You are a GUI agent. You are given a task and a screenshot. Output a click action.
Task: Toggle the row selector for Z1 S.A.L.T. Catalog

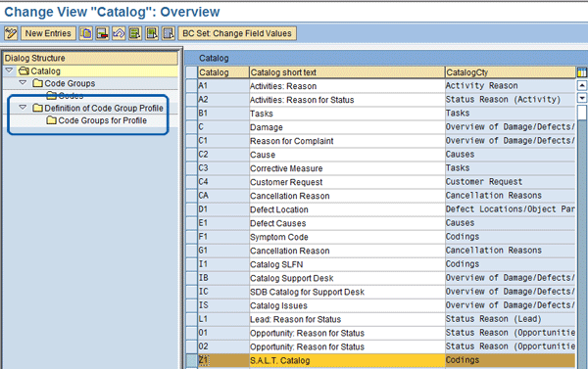[192, 360]
